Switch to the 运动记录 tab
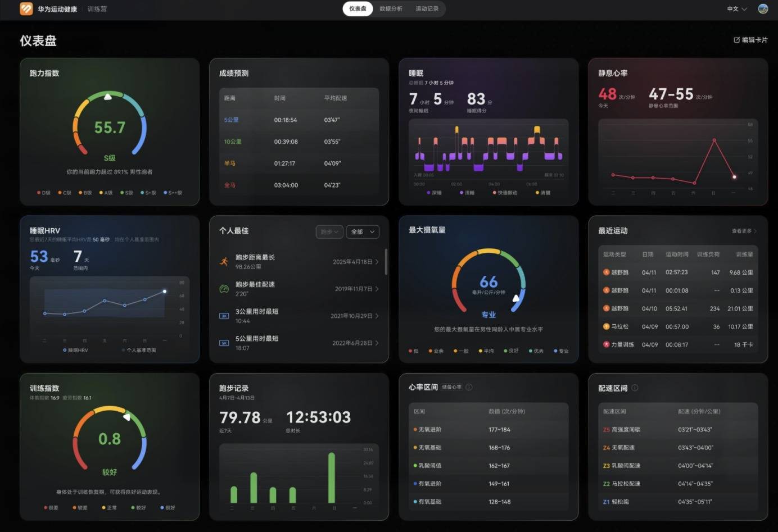 (427, 9)
